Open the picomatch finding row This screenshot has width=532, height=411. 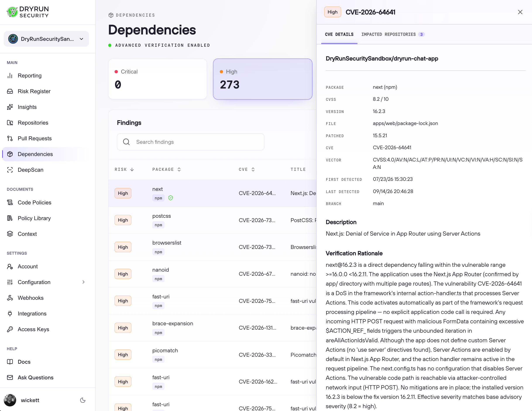(212, 354)
